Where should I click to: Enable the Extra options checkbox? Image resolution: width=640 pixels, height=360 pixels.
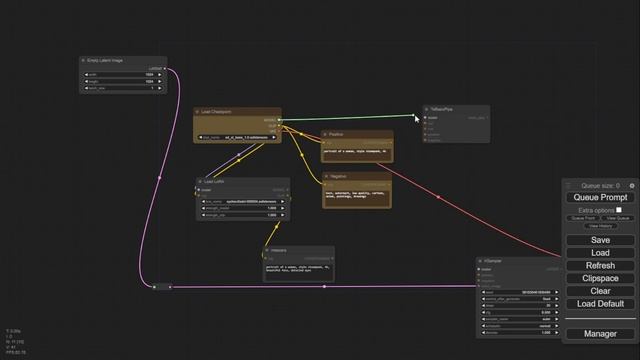(x=619, y=210)
